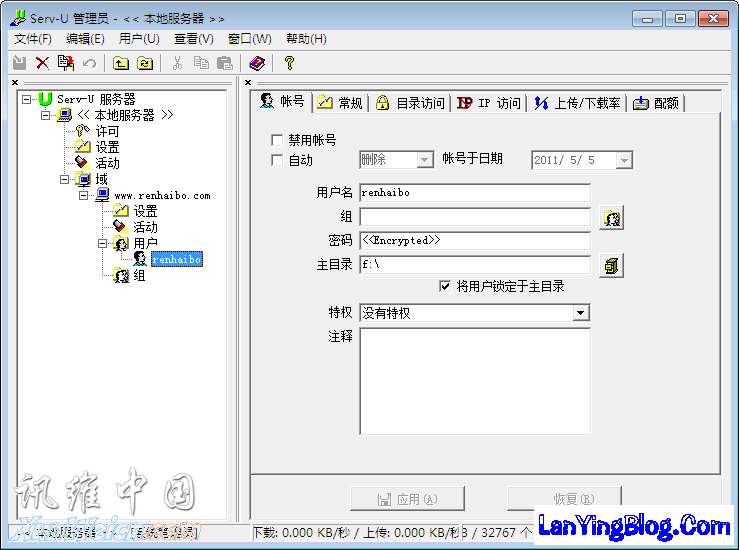Click the group browse icon beside 组 field
The height and width of the screenshot is (550, 739).
tap(611, 218)
